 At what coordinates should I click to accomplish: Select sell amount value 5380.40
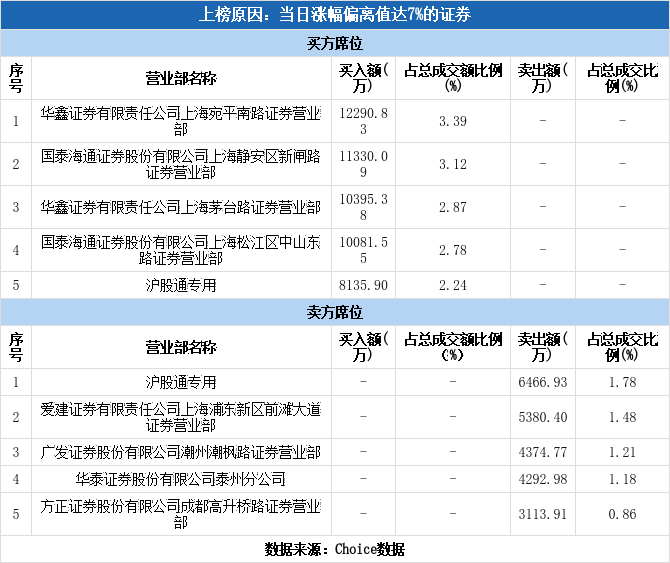(543, 417)
